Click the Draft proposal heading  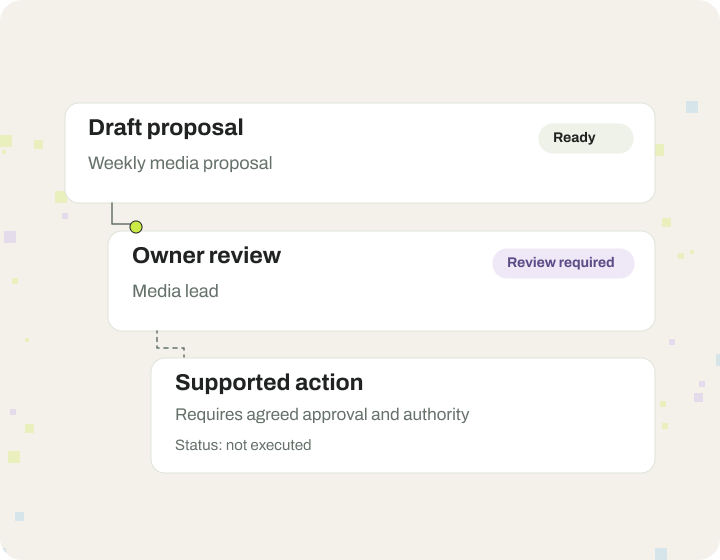pos(166,128)
